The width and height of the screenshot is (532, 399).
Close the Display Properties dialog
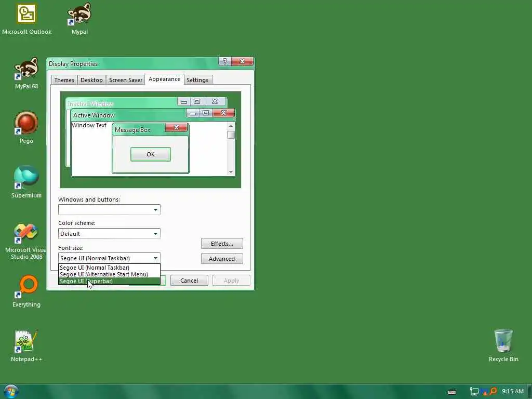click(242, 61)
